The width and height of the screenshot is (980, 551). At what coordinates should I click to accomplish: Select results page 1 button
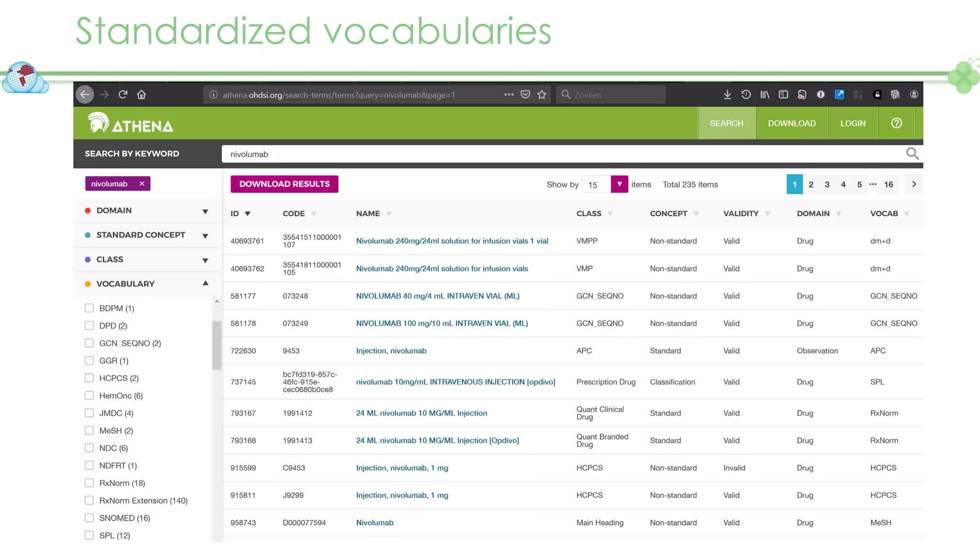coord(794,185)
